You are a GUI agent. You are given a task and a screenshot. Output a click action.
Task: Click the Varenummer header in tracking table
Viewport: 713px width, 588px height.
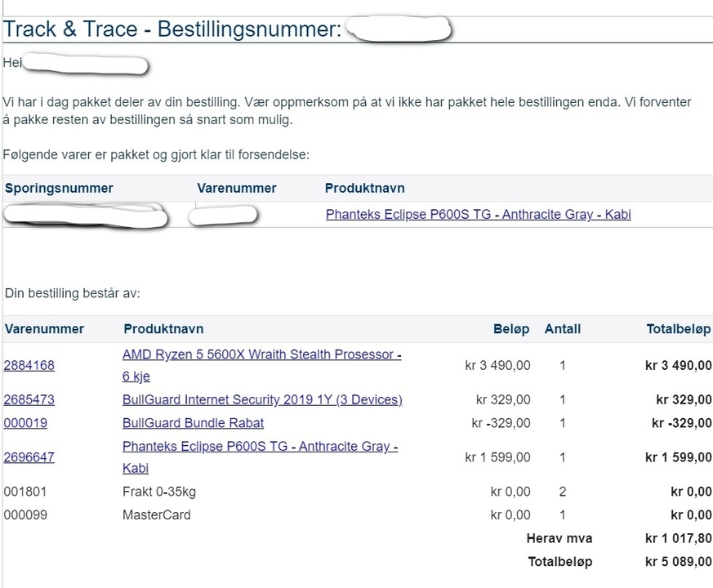click(x=237, y=189)
